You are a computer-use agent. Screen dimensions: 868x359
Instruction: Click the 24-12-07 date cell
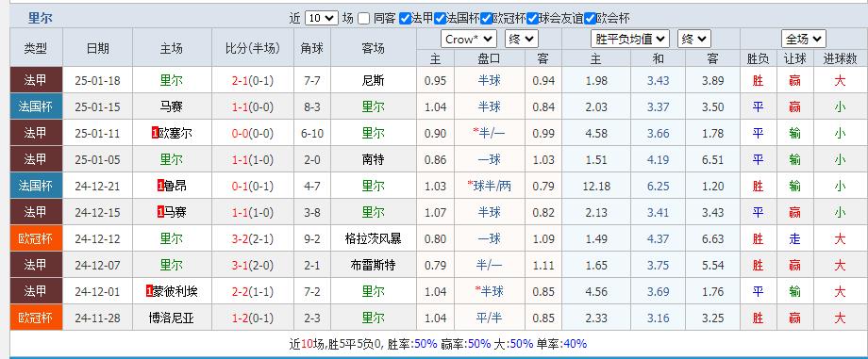(98, 265)
